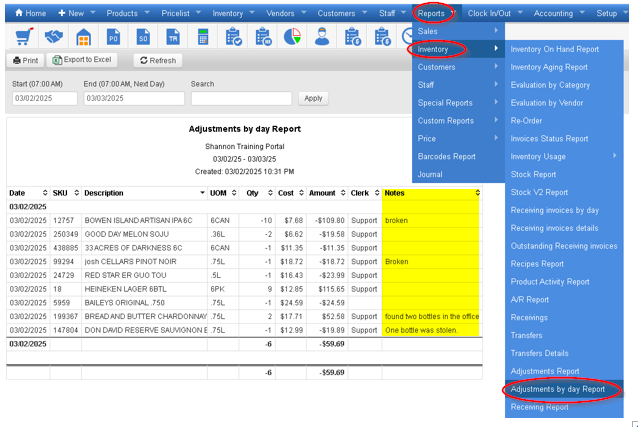Click the staff person toolbar icon
638x427 pixels.
pos(322,37)
